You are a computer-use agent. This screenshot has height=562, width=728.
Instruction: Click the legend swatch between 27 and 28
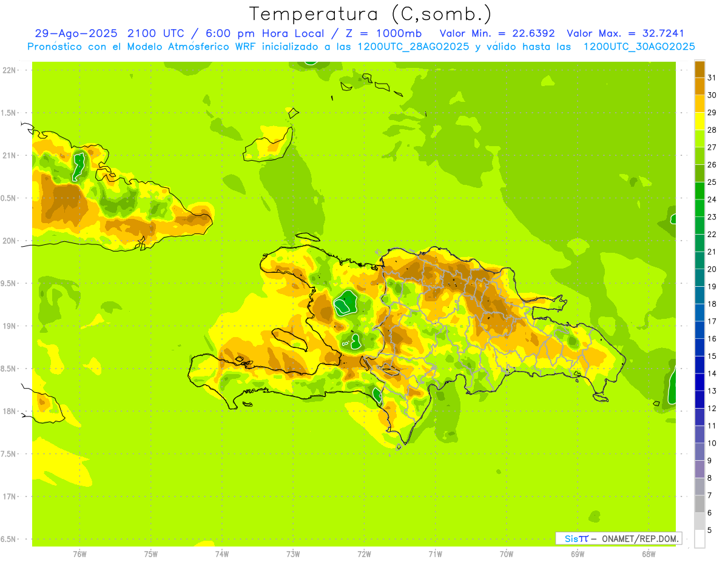point(699,139)
